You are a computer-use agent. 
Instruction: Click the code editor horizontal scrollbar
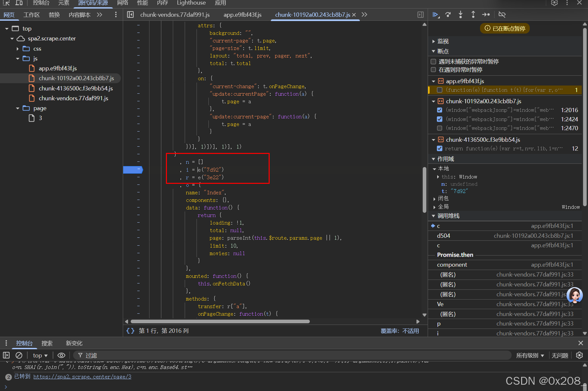click(x=220, y=321)
